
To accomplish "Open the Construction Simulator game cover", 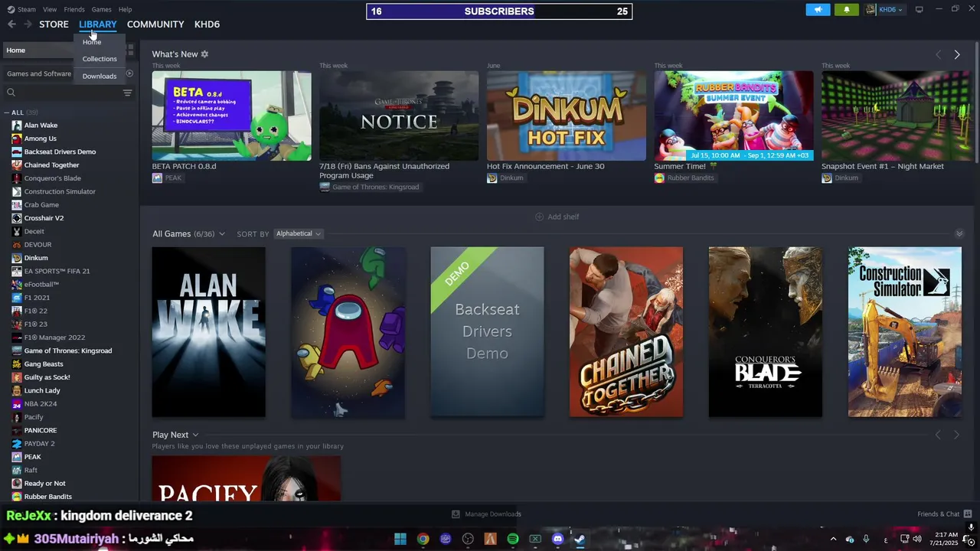I will tap(904, 332).
